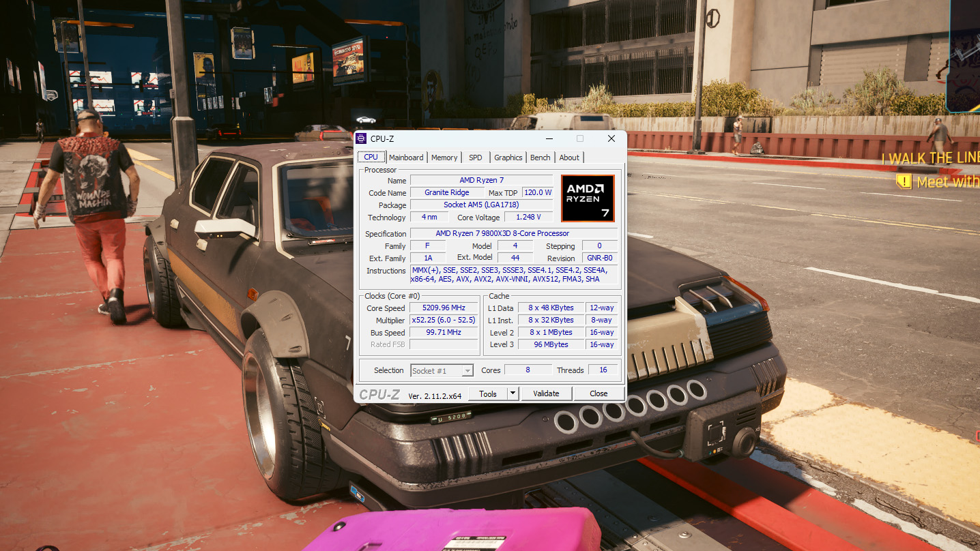The height and width of the screenshot is (551, 980).
Task: Click the AMD Ryzen 7 logo badge
Action: [x=588, y=198]
